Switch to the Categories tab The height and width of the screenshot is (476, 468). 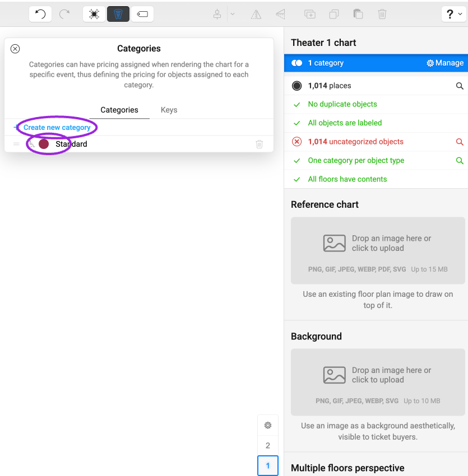pyautogui.click(x=119, y=110)
